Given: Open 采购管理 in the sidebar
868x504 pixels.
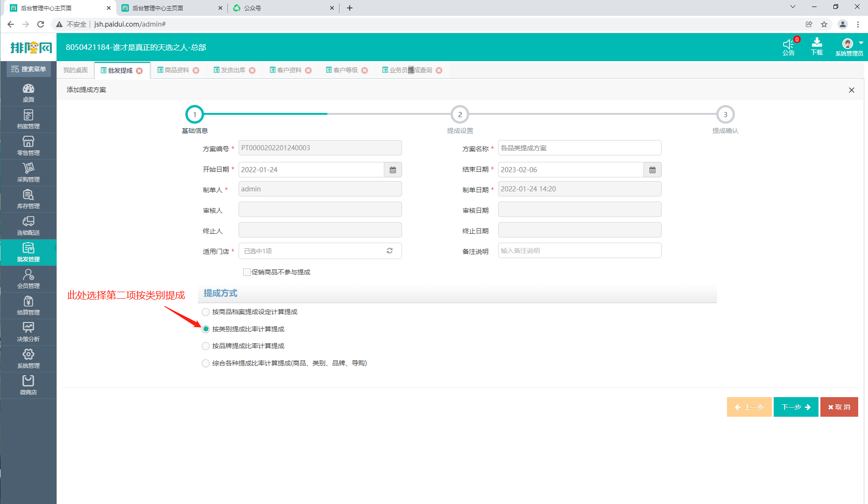Looking at the screenshot, I should [28, 173].
